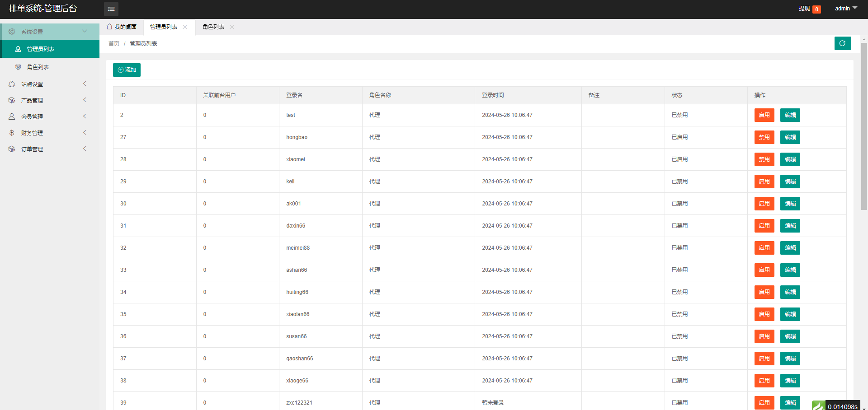The image size is (868, 410).
Task: Click the 添加 button
Action: pyautogui.click(x=127, y=70)
